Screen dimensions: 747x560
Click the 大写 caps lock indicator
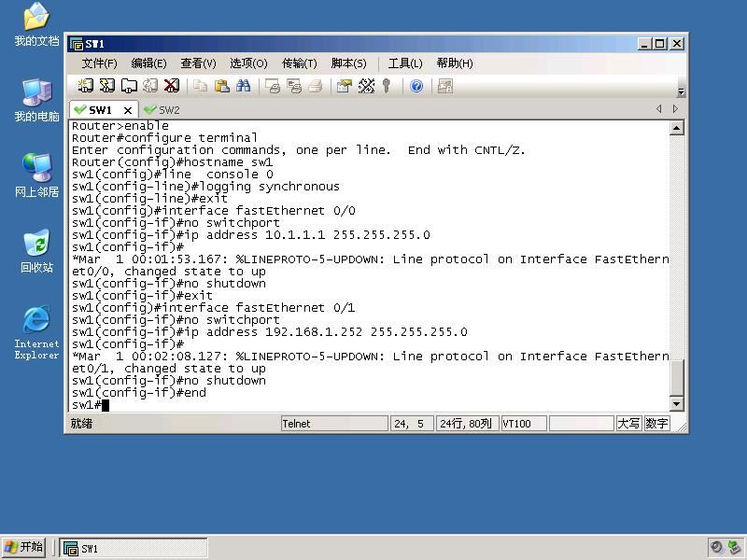(628, 424)
